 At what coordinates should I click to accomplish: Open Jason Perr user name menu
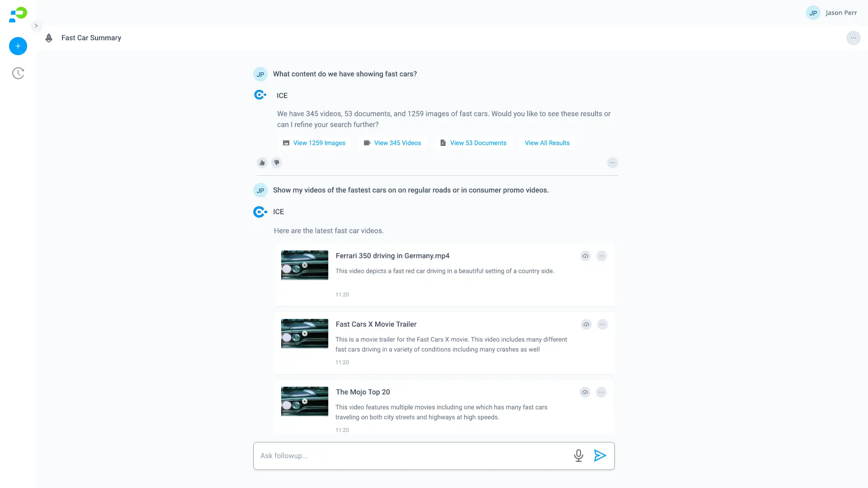tap(841, 13)
